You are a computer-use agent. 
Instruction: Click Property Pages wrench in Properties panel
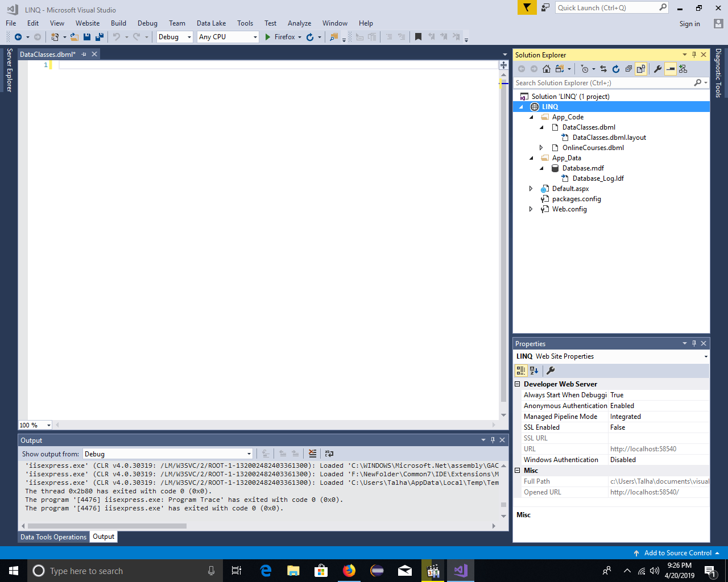[x=551, y=371]
